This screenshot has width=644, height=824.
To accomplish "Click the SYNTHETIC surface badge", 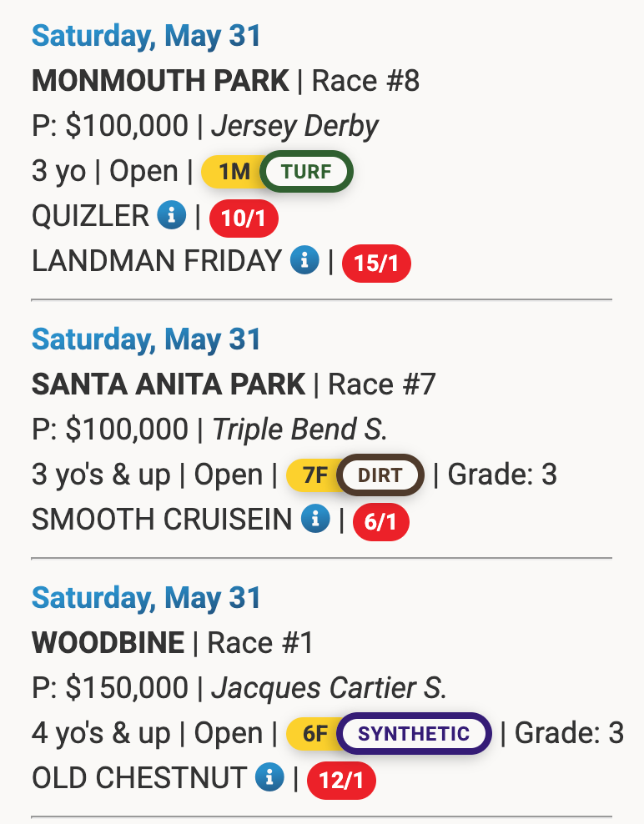I will click(x=414, y=734).
